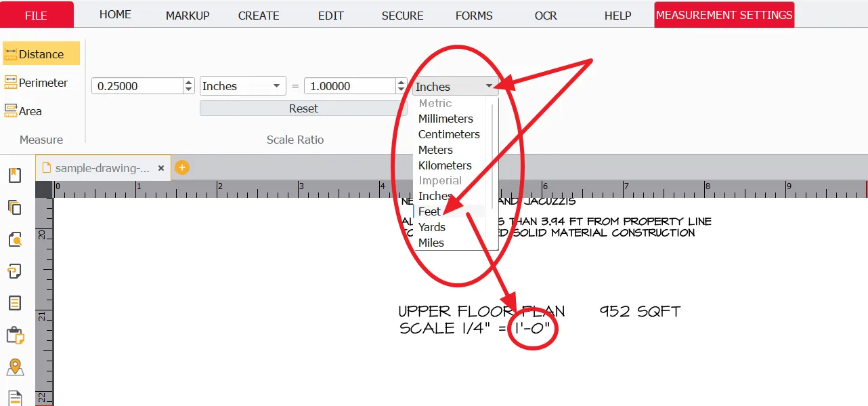The width and height of the screenshot is (868, 406).
Task: Open the SECURE ribbon tab
Action: click(x=402, y=16)
